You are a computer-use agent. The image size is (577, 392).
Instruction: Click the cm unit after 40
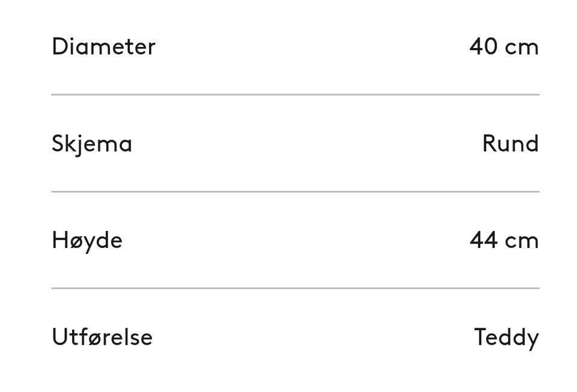point(522,47)
